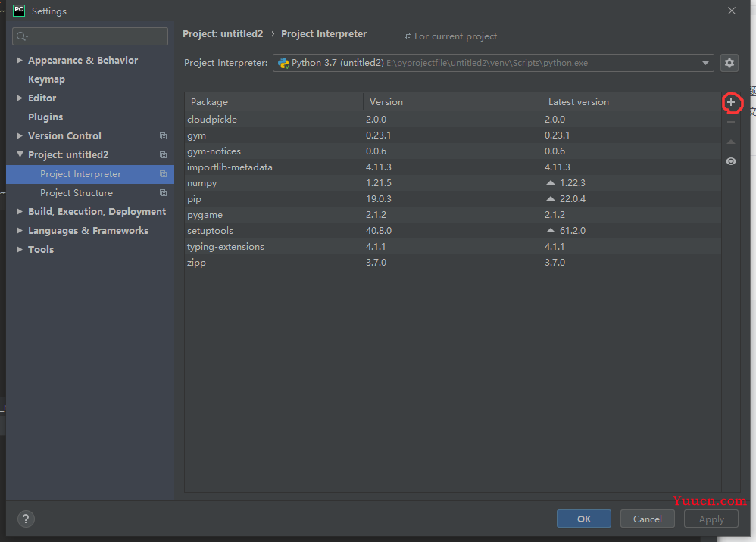The height and width of the screenshot is (542, 756).
Task: Open the Project Interpreter dropdown arrow
Action: click(x=705, y=63)
